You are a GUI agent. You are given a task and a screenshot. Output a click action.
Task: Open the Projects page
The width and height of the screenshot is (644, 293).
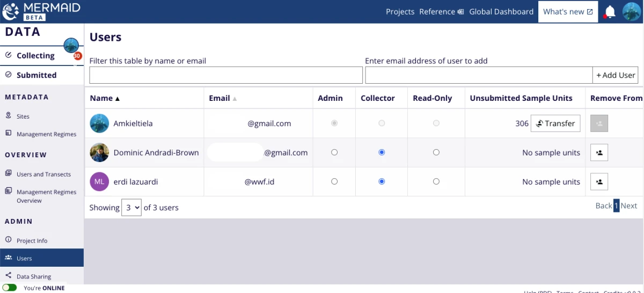click(x=400, y=12)
